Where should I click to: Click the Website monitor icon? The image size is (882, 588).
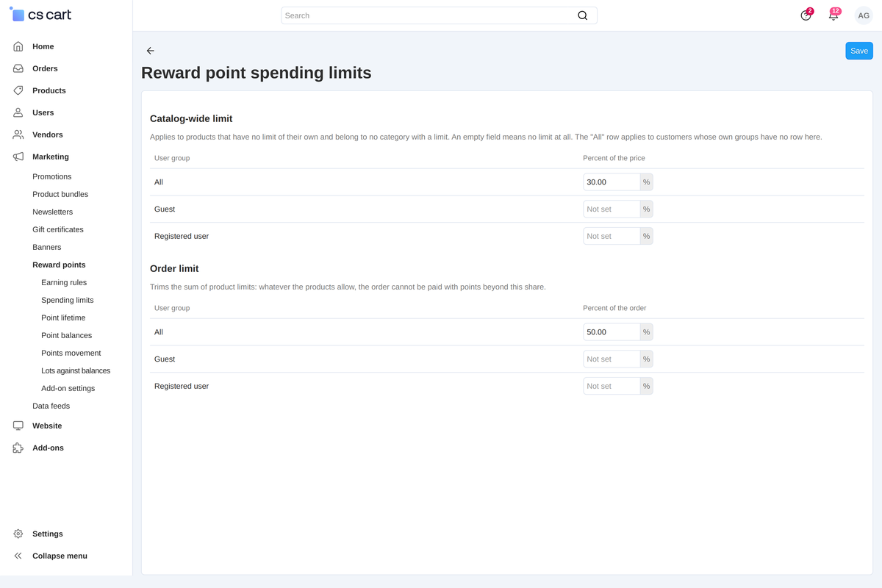point(18,426)
